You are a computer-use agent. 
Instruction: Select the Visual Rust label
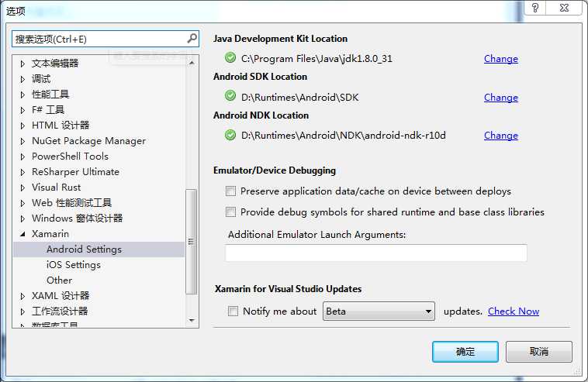tap(57, 188)
